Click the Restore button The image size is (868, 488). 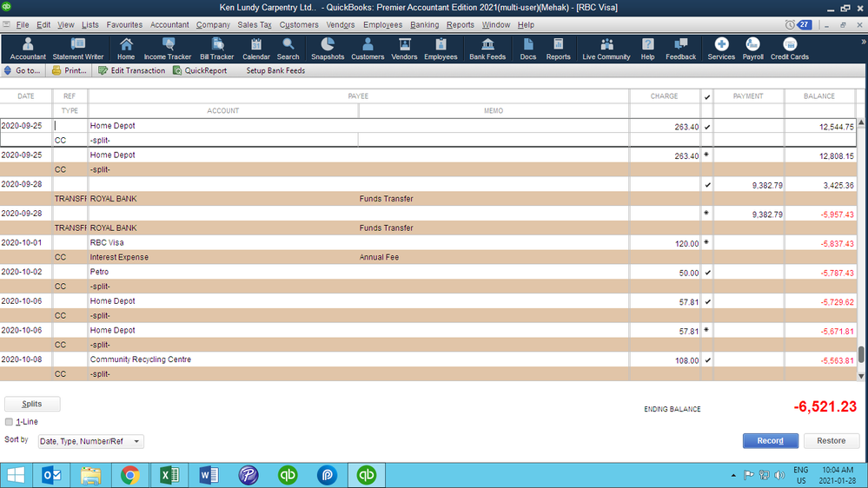831,441
